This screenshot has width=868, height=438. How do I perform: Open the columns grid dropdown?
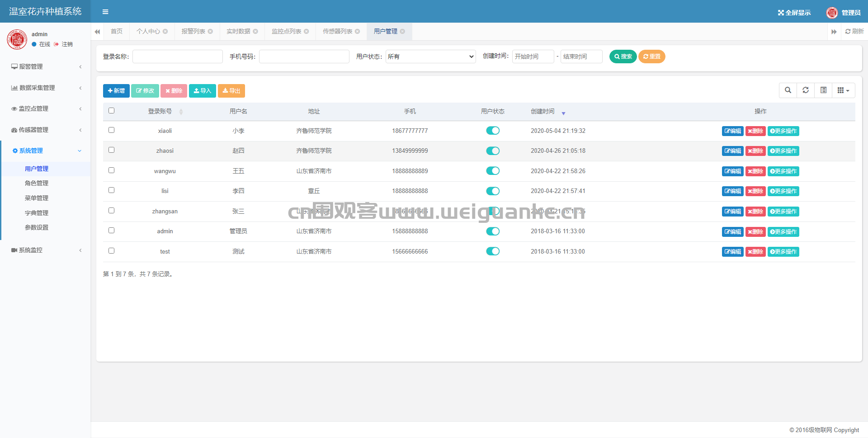pos(844,90)
